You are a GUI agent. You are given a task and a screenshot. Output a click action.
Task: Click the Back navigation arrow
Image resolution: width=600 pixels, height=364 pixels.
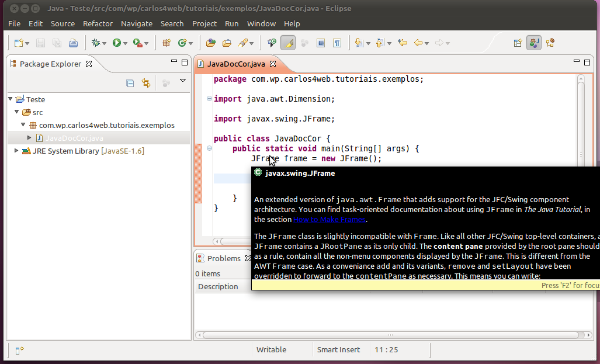418,43
